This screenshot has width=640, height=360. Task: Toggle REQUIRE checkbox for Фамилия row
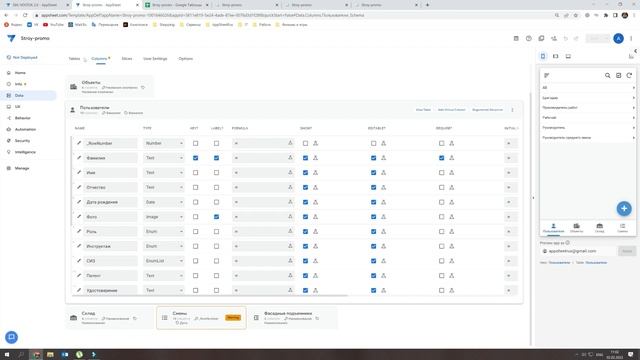click(441, 158)
